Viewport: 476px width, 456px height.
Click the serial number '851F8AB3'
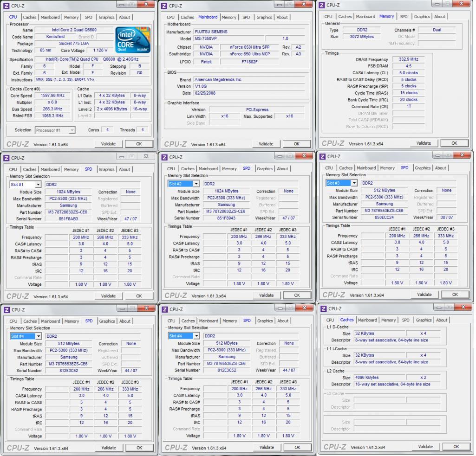click(68, 219)
